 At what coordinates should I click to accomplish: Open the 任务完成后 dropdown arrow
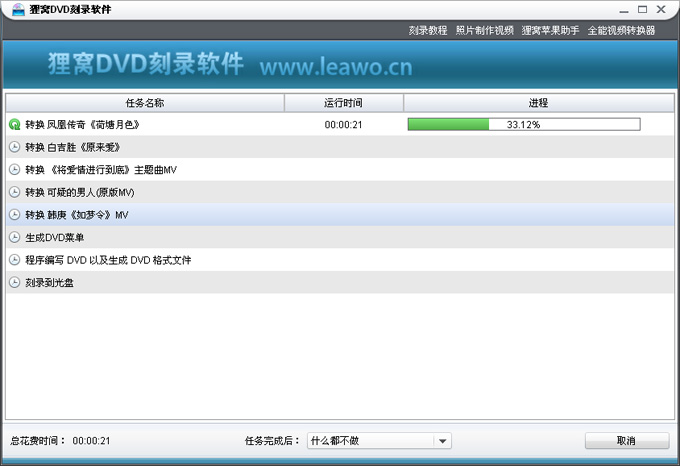(x=442, y=441)
